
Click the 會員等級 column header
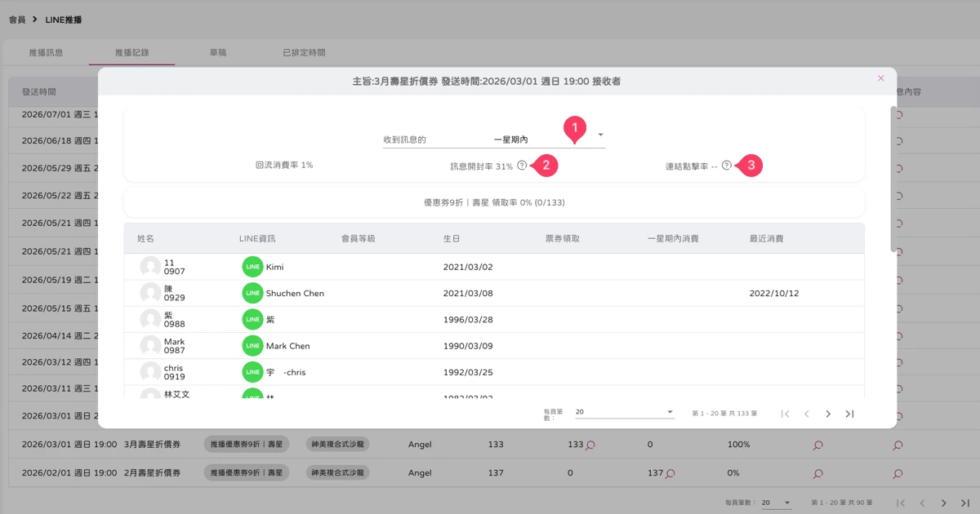click(x=359, y=238)
